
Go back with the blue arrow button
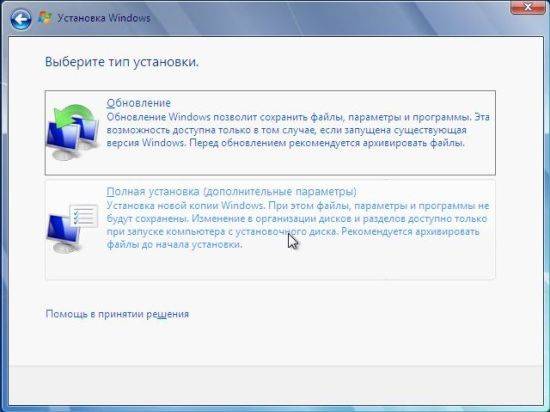coord(20,19)
